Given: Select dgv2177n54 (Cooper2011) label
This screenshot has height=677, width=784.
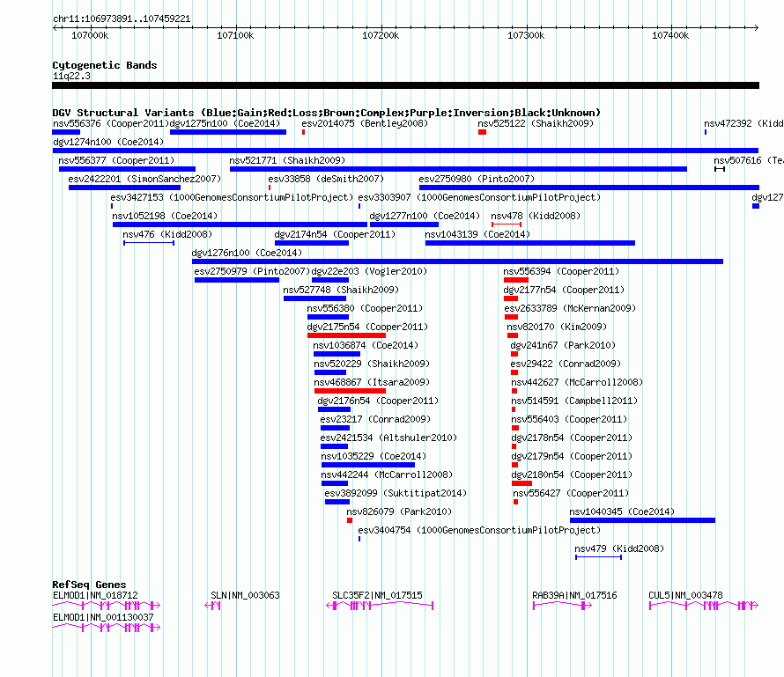Looking at the screenshot, I should coord(564,290).
